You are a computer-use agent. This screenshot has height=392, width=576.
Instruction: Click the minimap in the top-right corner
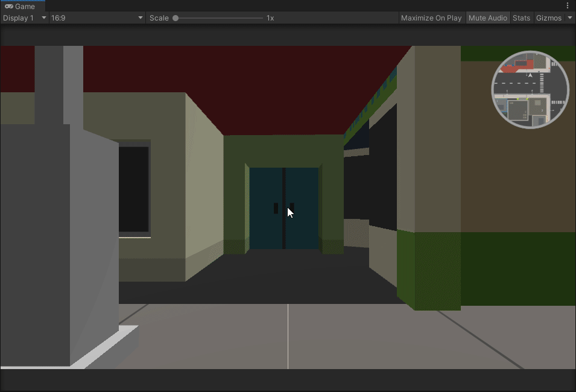click(530, 89)
